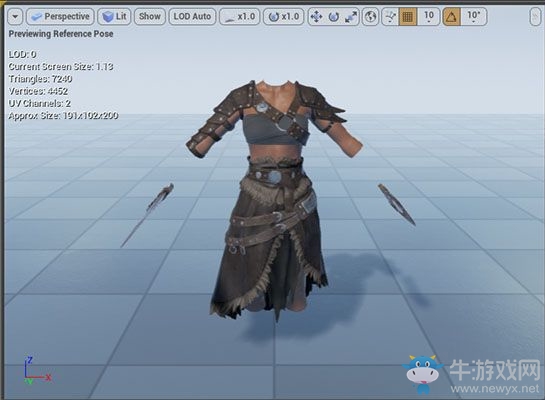Change the playback speed x1.0 setting
Screen dimensions: 545x400
[239, 17]
